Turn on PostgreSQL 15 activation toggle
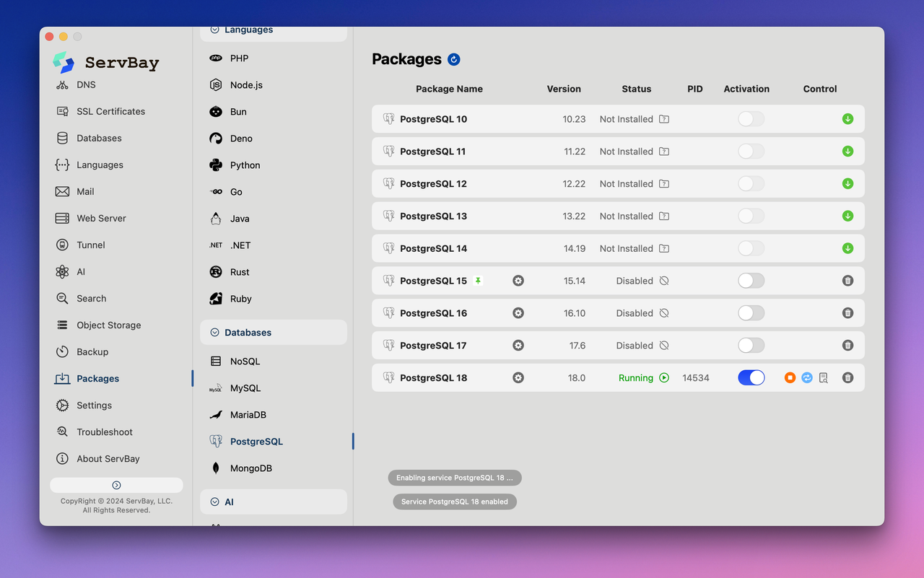Image resolution: width=924 pixels, height=578 pixels. (x=751, y=281)
